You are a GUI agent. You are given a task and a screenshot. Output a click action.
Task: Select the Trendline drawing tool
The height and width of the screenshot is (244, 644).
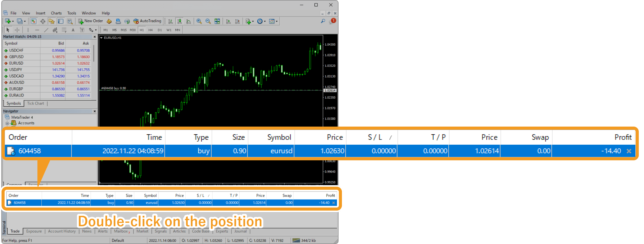(46, 30)
